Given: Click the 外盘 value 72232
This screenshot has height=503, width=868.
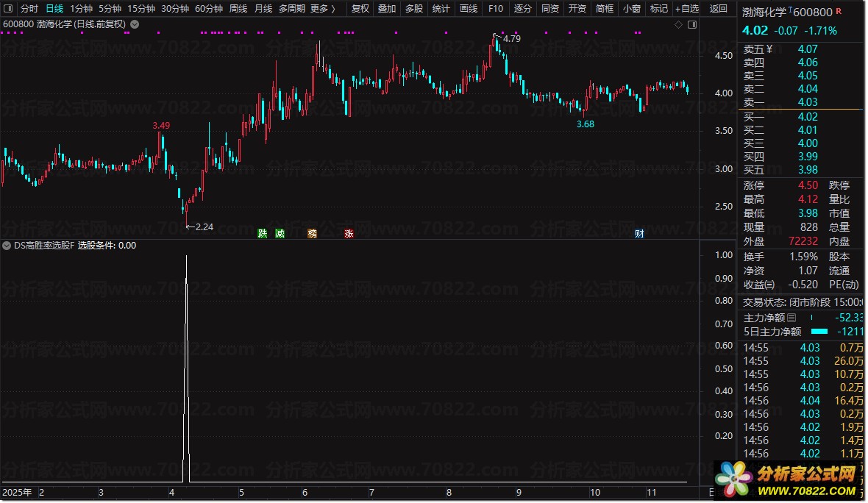Looking at the screenshot, I should pos(803,241).
